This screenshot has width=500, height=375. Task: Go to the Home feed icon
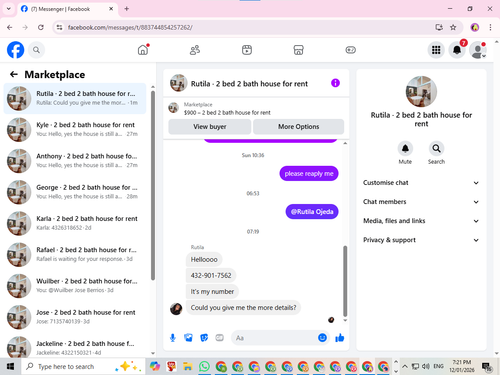pos(143,50)
